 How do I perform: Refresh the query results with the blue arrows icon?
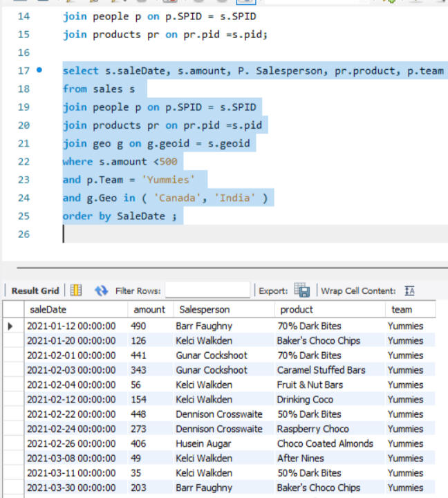[x=102, y=290]
